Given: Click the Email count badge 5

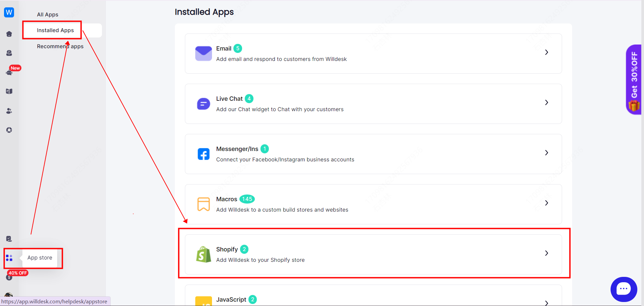Looking at the screenshot, I should pyautogui.click(x=238, y=48).
